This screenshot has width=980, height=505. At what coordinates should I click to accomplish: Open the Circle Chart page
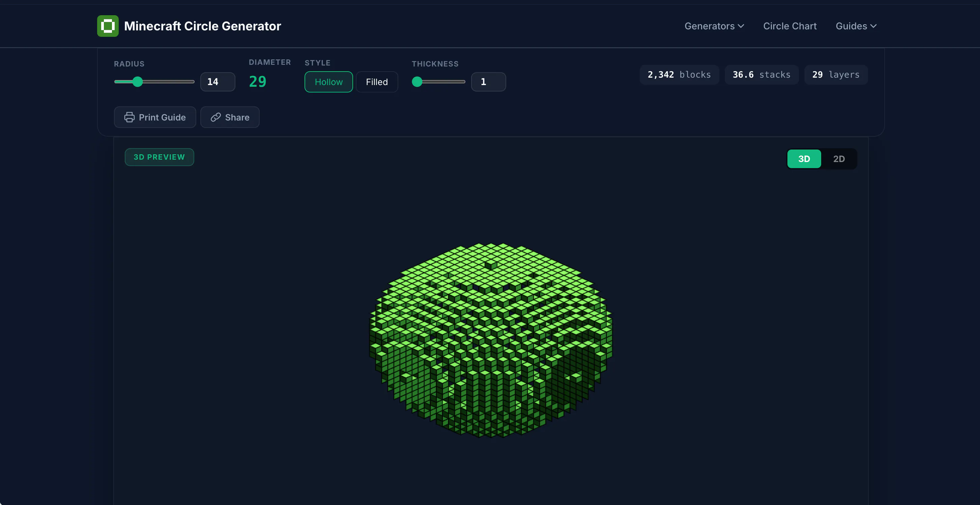[790, 26]
